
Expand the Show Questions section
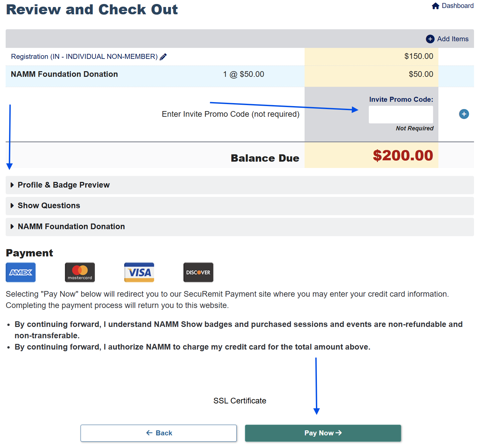pos(240,206)
